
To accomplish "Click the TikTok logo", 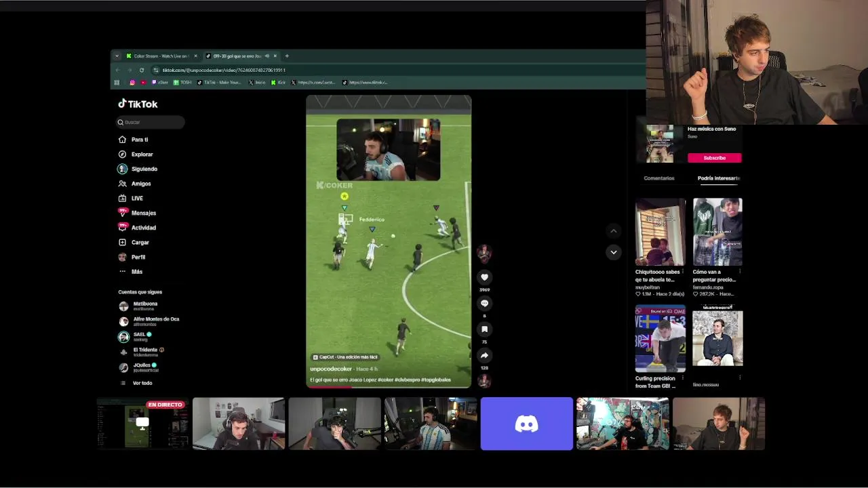I will pyautogui.click(x=138, y=104).
